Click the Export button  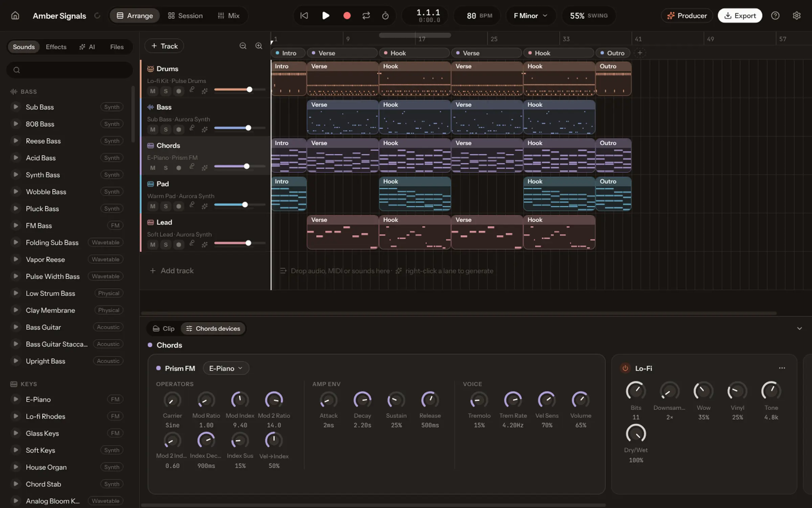coord(740,16)
